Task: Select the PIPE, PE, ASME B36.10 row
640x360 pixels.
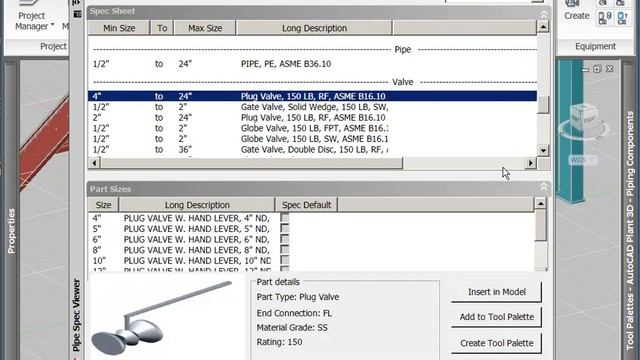Action: pyautogui.click(x=312, y=64)
